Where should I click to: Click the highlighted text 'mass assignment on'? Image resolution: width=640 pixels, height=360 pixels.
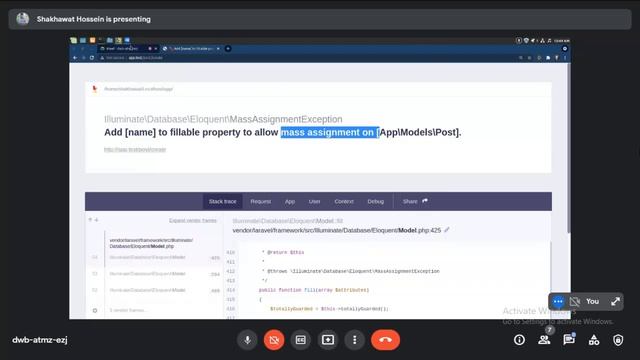329,132
